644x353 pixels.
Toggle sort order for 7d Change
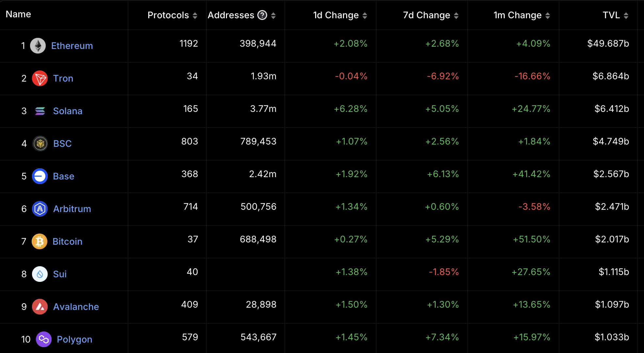[457, 15]
